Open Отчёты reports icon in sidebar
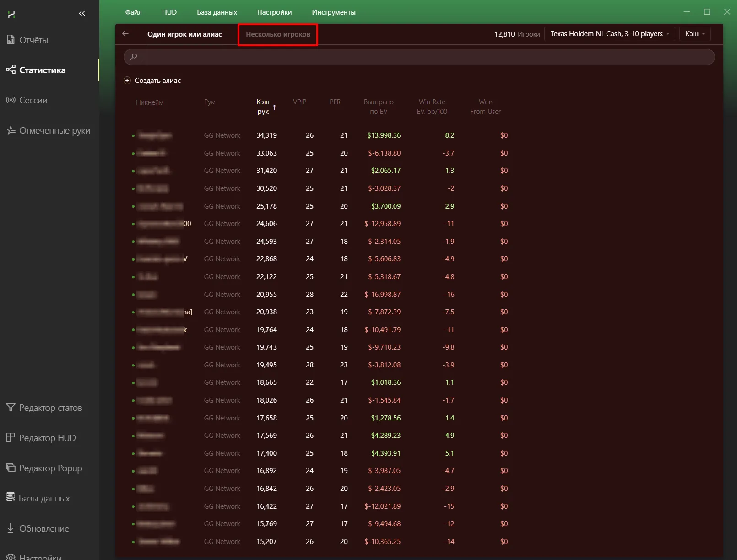This screenshot has width=737, height=560. coord(11,39)
